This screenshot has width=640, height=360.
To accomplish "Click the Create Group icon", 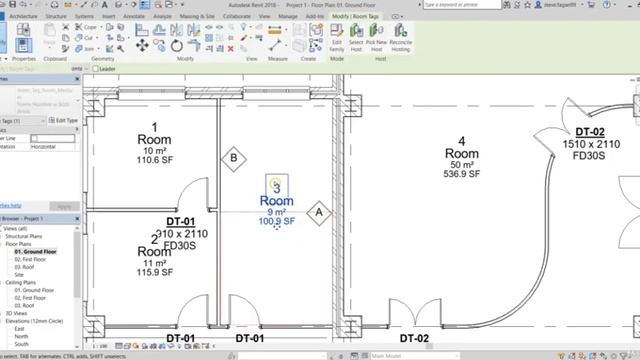I will tap(316, 30).
